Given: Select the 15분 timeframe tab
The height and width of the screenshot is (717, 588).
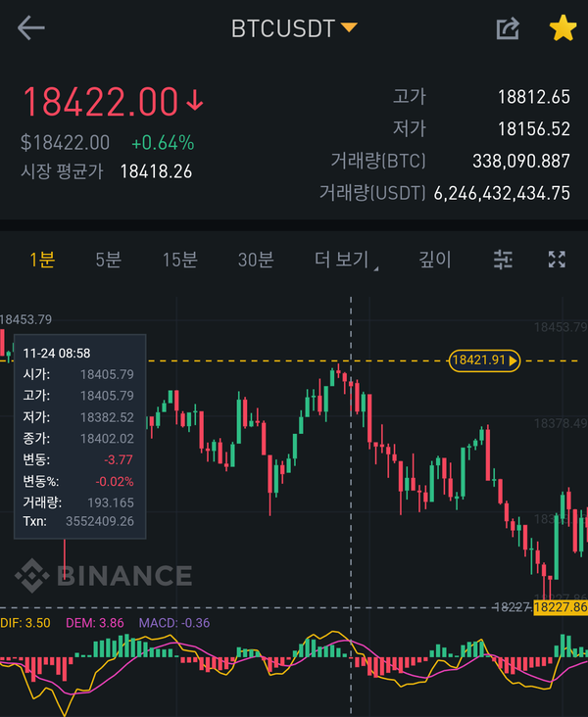Looking at the screenshot, I should 180,260.
